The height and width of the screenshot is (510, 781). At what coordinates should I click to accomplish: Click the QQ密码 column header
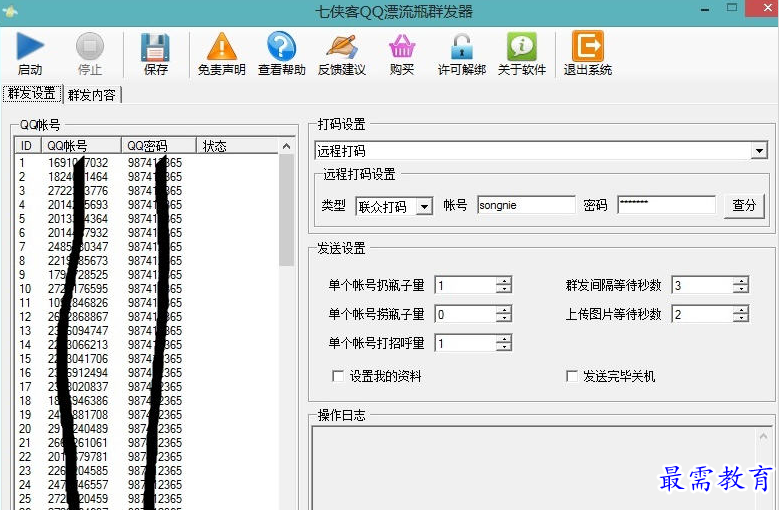158,145
